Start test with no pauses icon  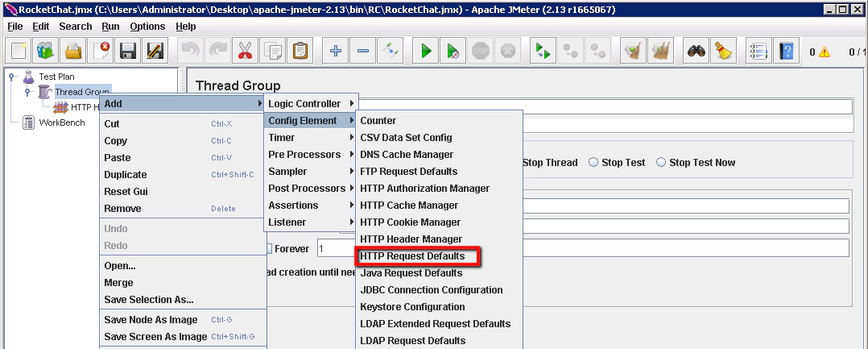453,51
